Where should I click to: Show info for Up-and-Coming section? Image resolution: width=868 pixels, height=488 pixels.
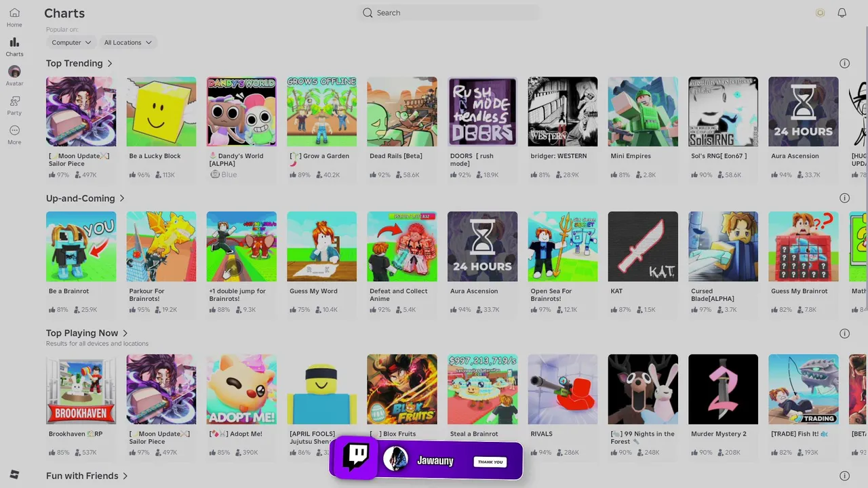point(844,199)
